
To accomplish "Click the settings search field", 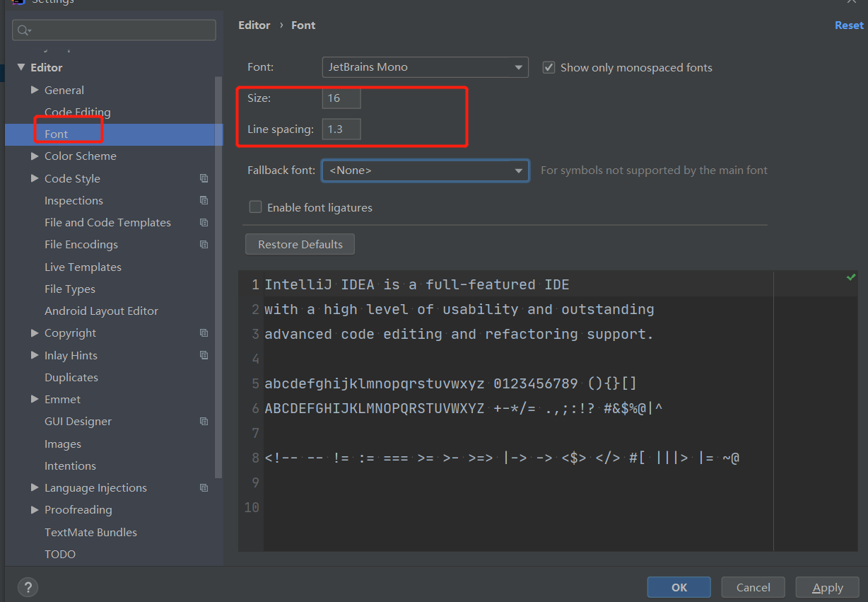I will click(x=114, y=30).
